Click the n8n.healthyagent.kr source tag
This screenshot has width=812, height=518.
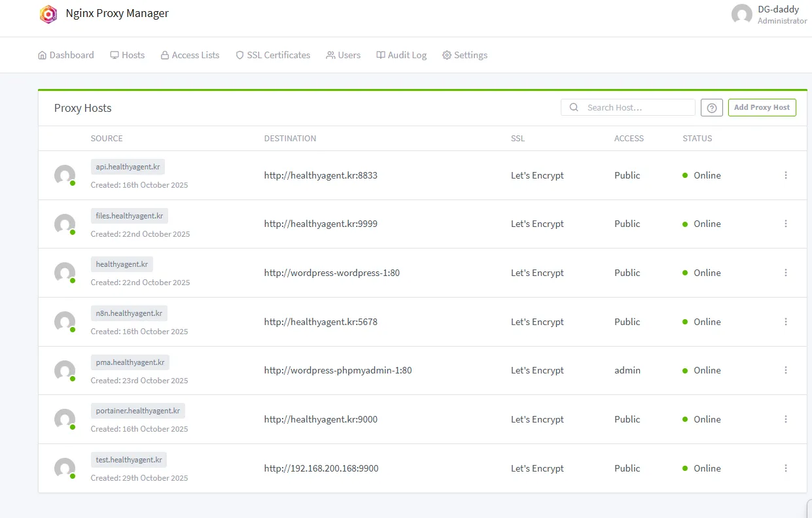tap(129, 313)
